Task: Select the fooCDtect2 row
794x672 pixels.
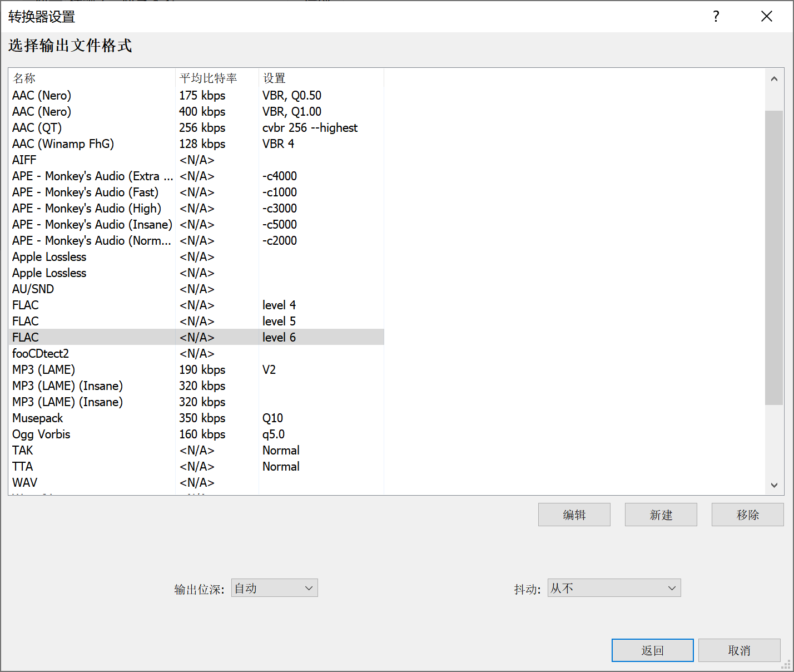Action: coord(196,353)
